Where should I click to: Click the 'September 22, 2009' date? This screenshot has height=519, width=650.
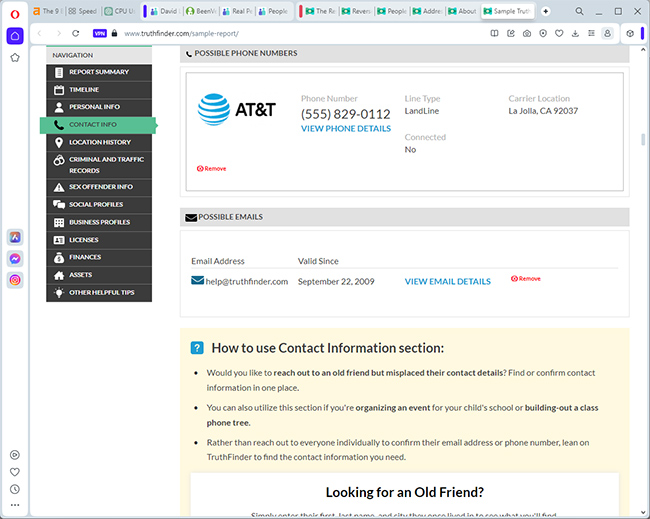pos(336,281)
